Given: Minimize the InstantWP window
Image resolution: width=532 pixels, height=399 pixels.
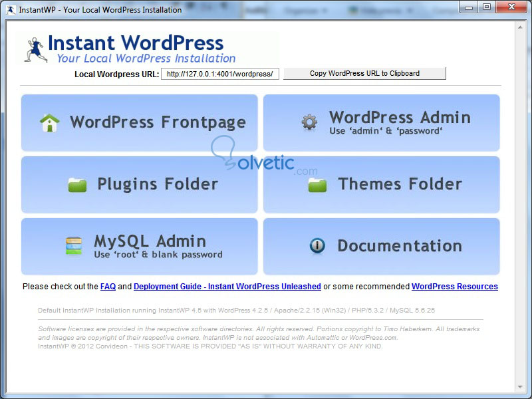Looking at the screenshot, I should (469, 7).
